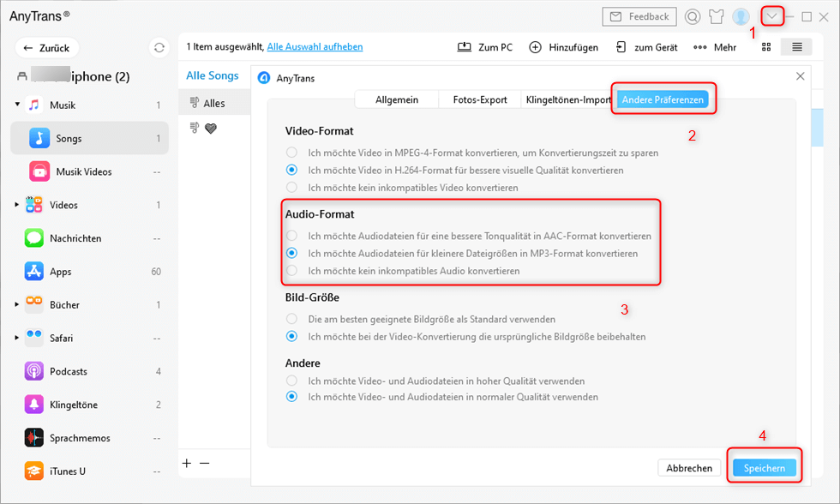Viewport: 840px width, 504px height.
Task: Select the Podcasts icon
Action: pyautogui.click(x=33, y=371)
